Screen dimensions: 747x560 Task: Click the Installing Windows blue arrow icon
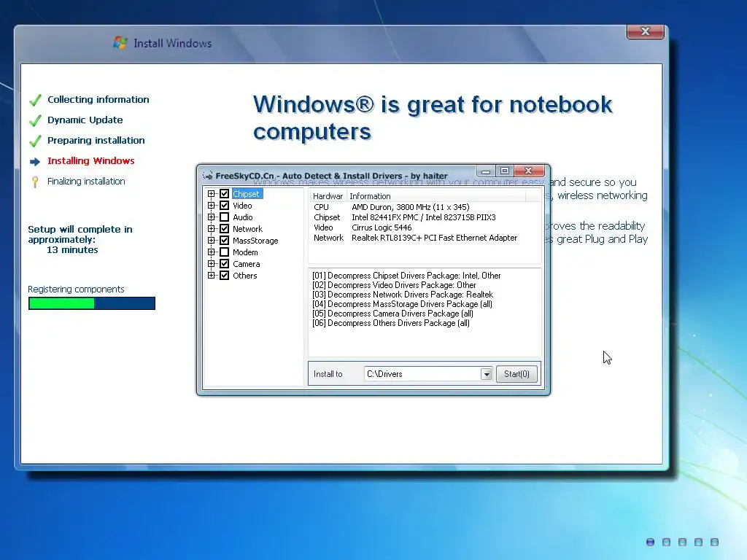pyautogui.click(x=35, y=162)
